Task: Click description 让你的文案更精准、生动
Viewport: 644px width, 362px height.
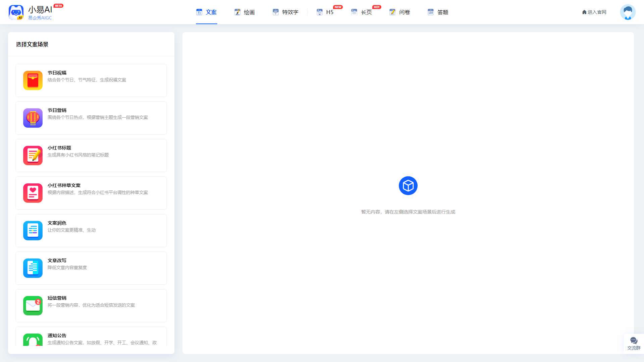Action: (72, 230)
